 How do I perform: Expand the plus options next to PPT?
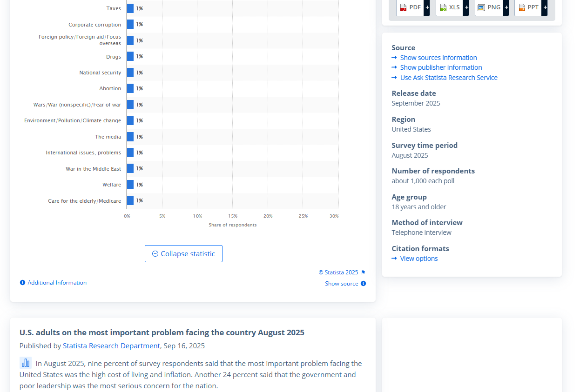click(545, 7)
